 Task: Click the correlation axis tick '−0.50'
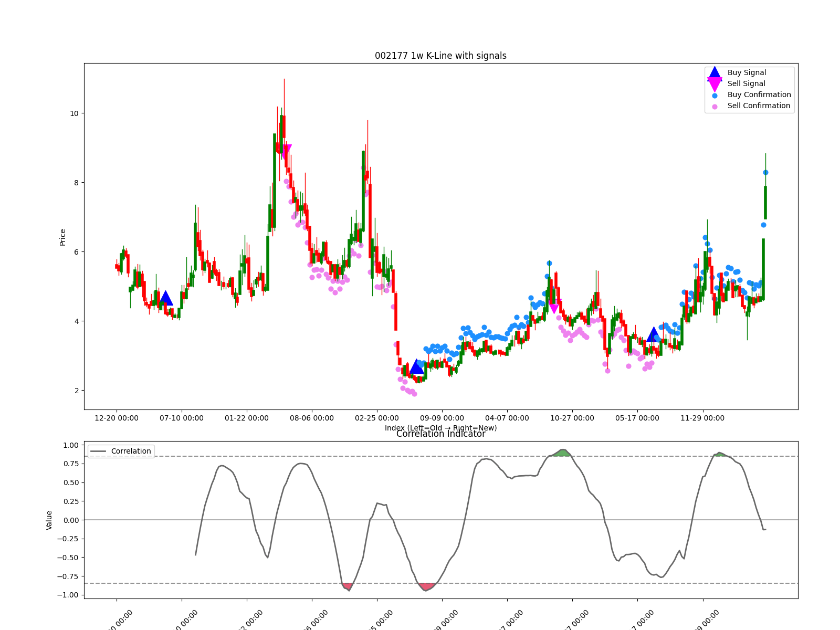click(67, 558)
